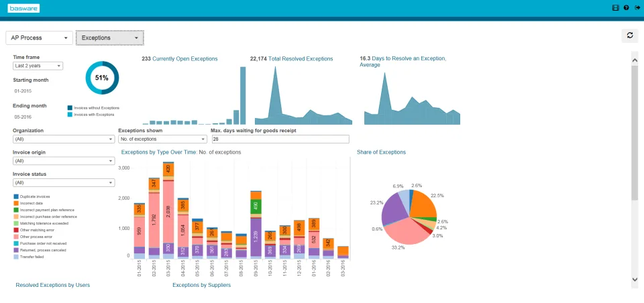Select Incorrect purchase order reference legend swatch
Image resolution: width=644 pixels, height=303 pixels.
pos(16,217)
